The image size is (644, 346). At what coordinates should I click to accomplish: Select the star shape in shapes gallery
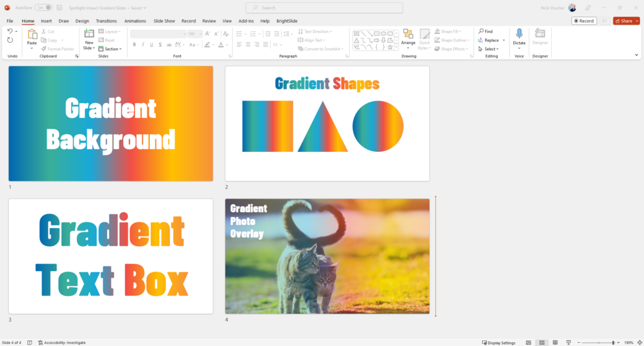pos(390,47)
